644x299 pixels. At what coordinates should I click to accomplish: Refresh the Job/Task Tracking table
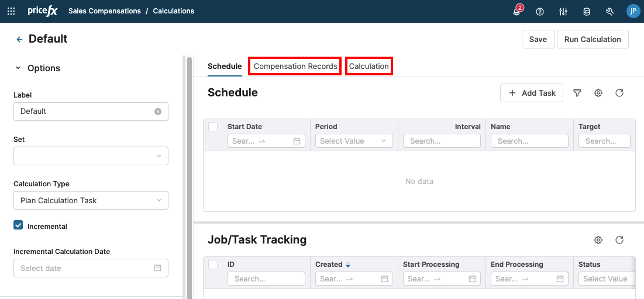coord(619,240)
